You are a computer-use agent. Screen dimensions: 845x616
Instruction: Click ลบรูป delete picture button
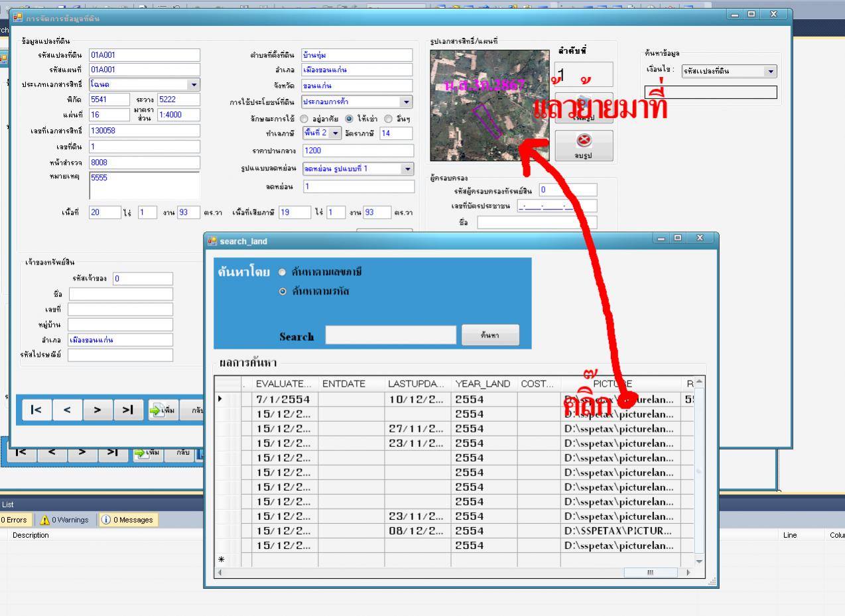click(584, 145)
